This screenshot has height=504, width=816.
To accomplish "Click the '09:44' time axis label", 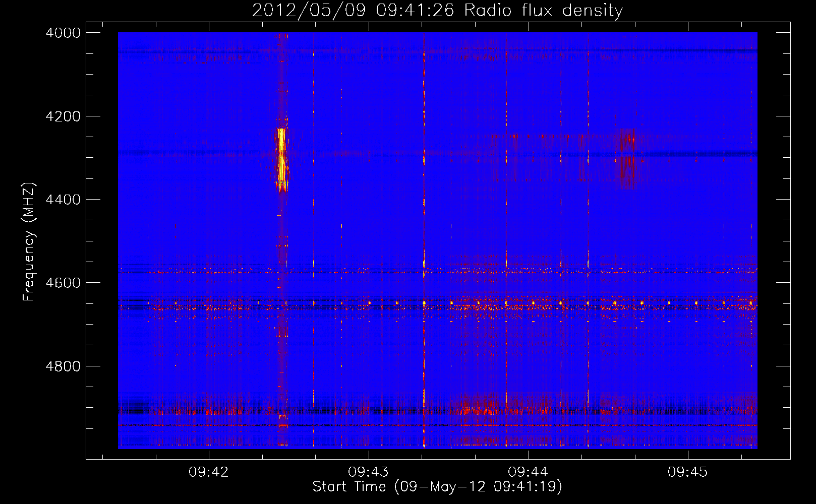I will (x=528, y=472).
